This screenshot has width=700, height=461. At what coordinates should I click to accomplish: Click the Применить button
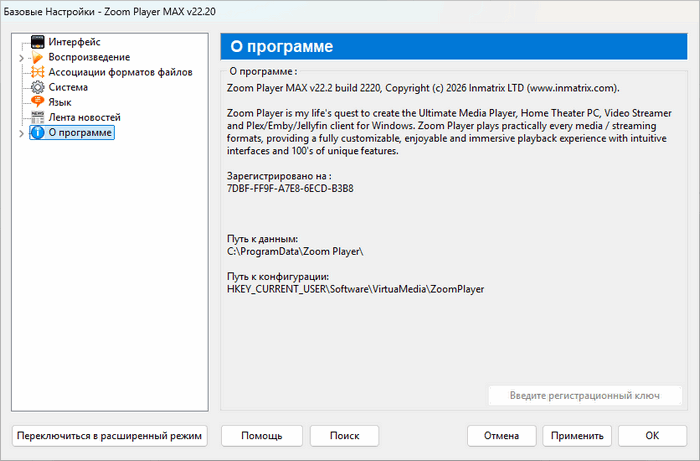[576, 436]
